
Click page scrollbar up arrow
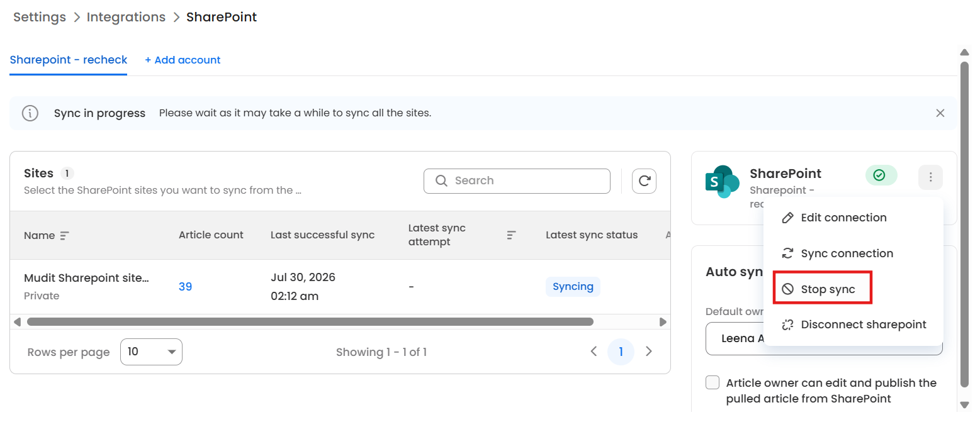pos(964,52)
